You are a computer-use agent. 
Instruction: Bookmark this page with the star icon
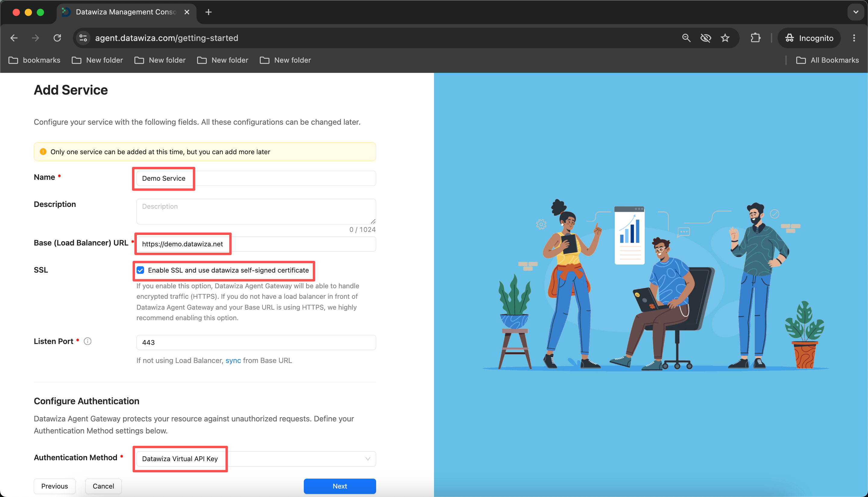point(725,38)
